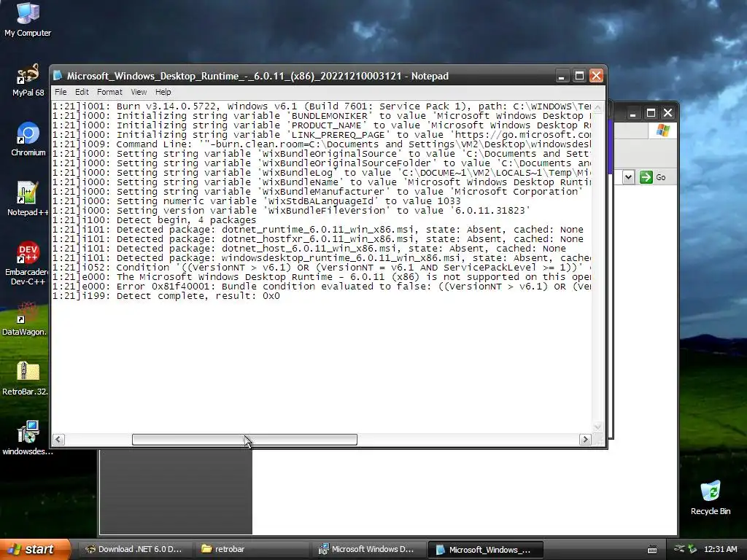Click the network tray icon
This screenshot has width=747, height=560.
point(679,549)
